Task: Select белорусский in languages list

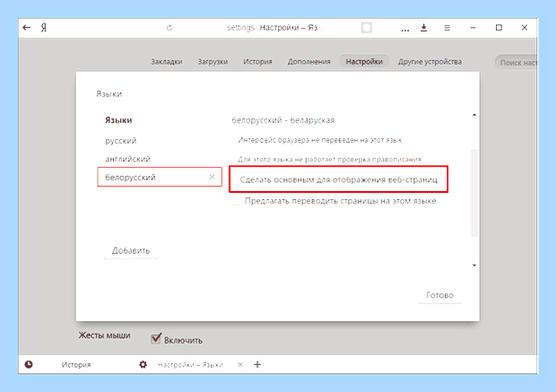Action: (160, 177)
